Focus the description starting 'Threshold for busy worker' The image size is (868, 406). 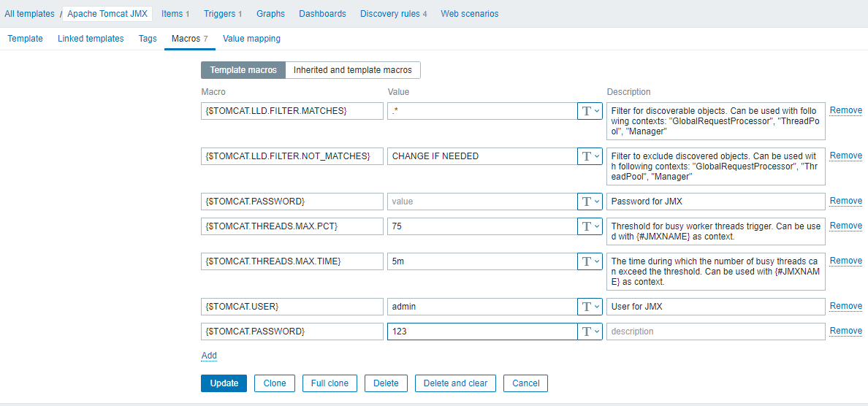pos(716,231)
